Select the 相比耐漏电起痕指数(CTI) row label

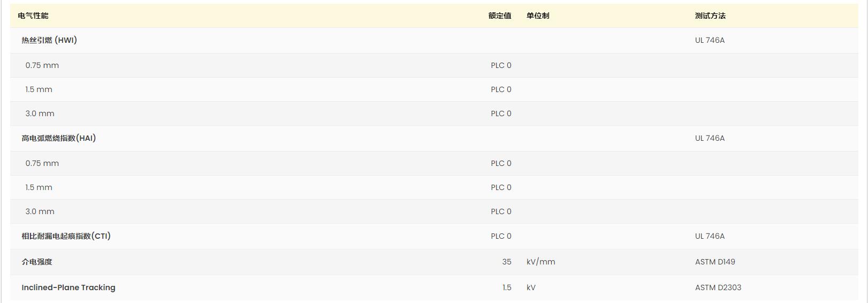click(66, 236)
